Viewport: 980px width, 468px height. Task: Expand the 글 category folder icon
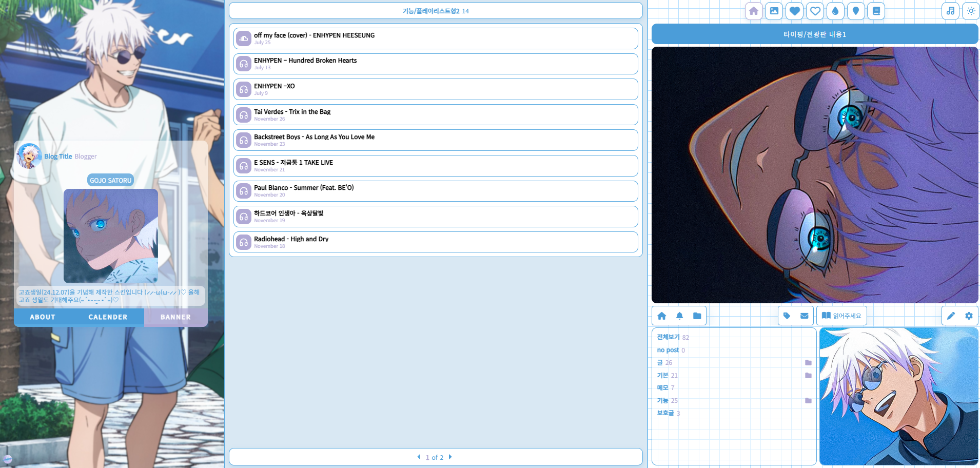808,363
